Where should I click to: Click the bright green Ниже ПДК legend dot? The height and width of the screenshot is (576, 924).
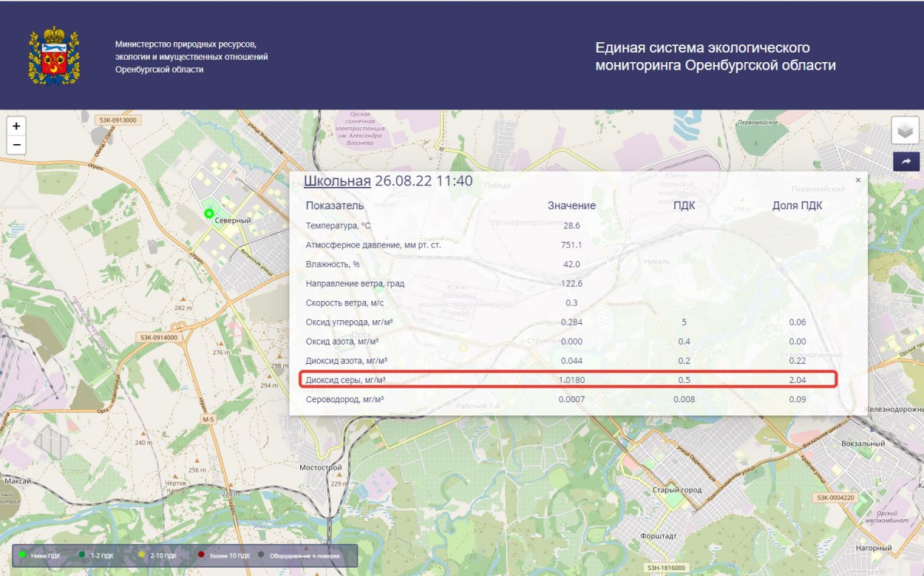coord(22,555)
